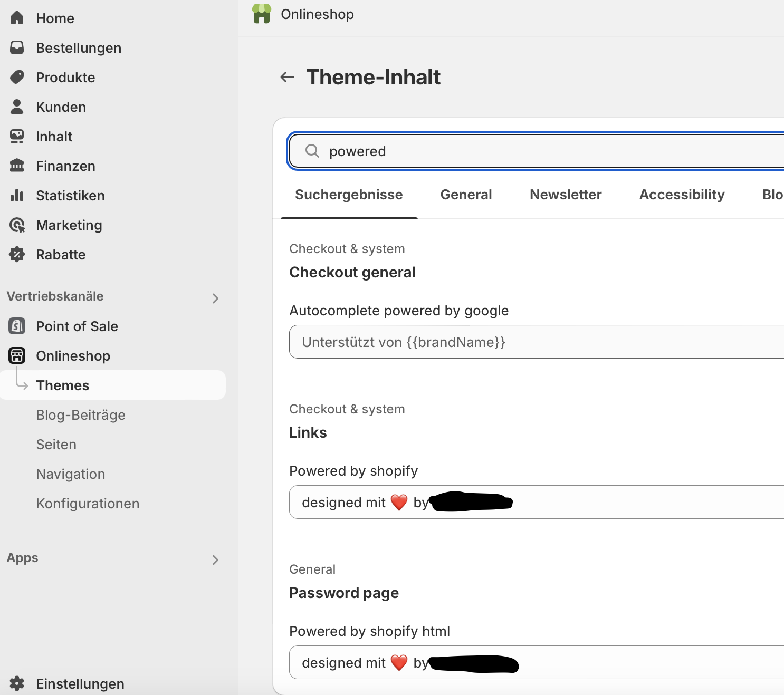784x695 pixels.
Task: Open Finanzen via the bank icon
Action: pyautogui.click(x=17, y=166)
